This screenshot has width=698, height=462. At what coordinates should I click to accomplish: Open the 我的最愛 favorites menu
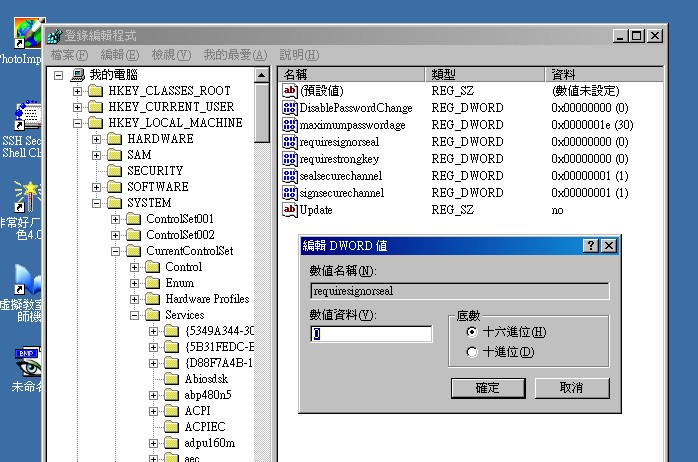point(235,55)
